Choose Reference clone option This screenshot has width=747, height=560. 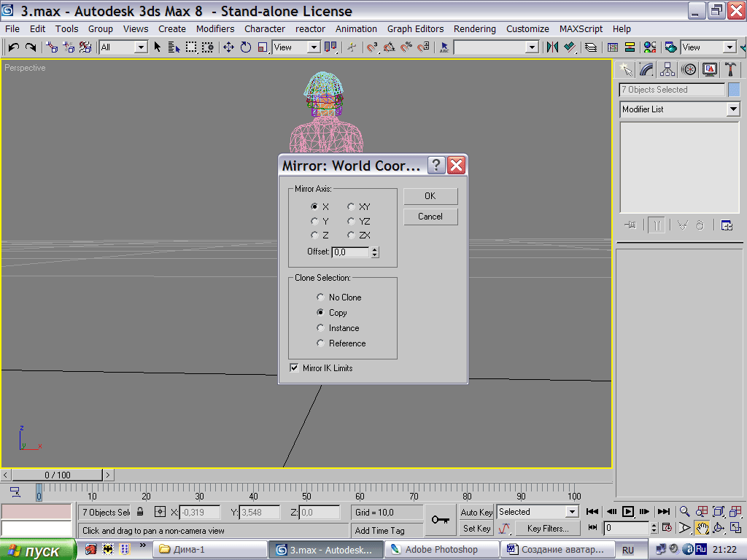[x=321, y=343]
